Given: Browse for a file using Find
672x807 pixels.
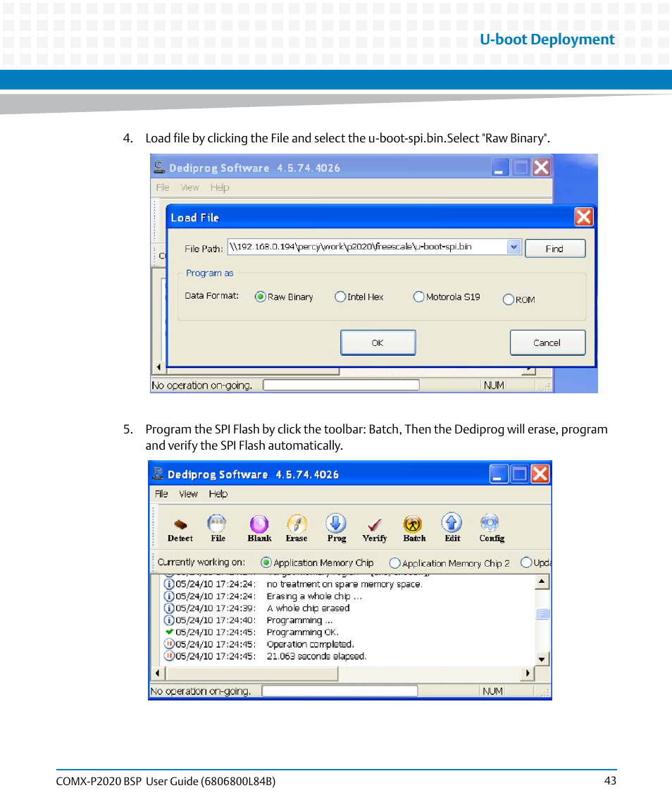Looking at the screenshot, I should [x=554, y=248].
